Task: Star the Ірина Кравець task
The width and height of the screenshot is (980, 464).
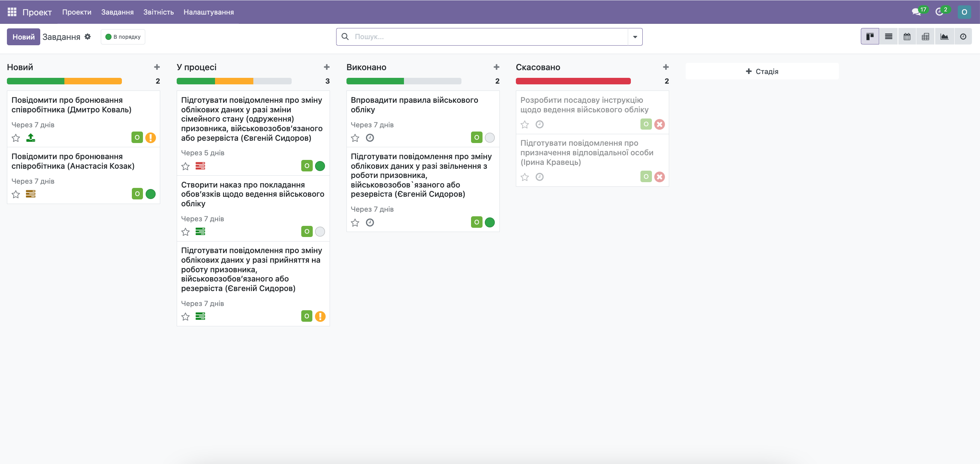Action: 525,177
